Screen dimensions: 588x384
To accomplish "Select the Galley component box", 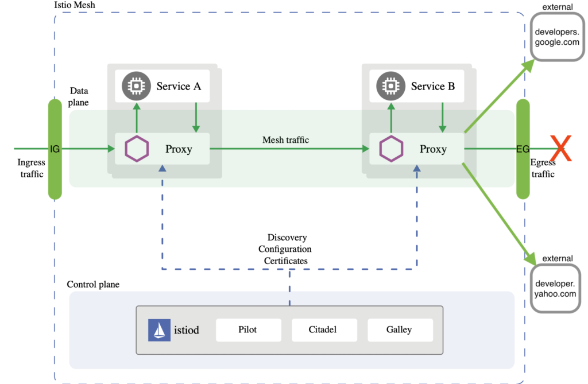I will click(x=400, y=330).
